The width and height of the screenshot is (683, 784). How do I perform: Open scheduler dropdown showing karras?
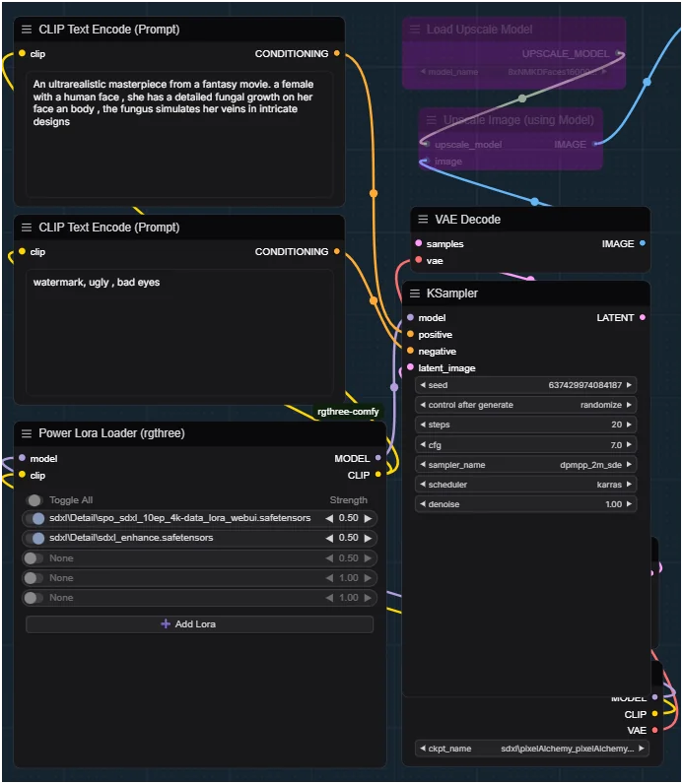tap(525, 485)
